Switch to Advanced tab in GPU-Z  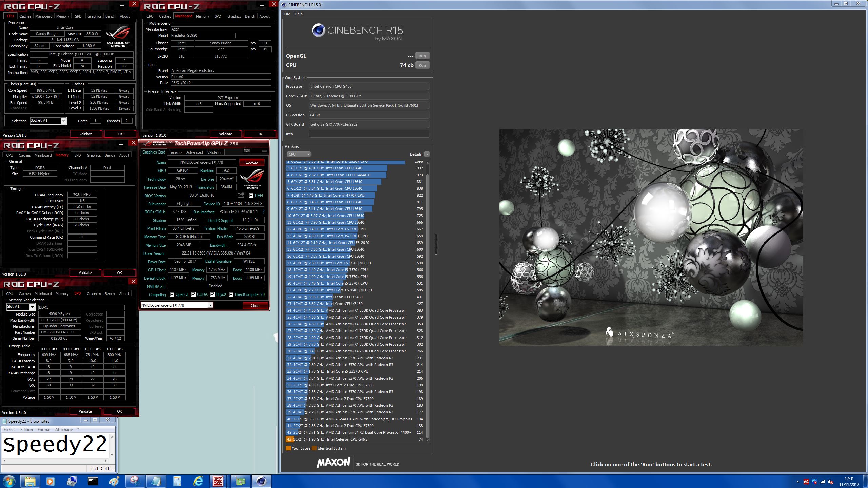coord(195,152)
